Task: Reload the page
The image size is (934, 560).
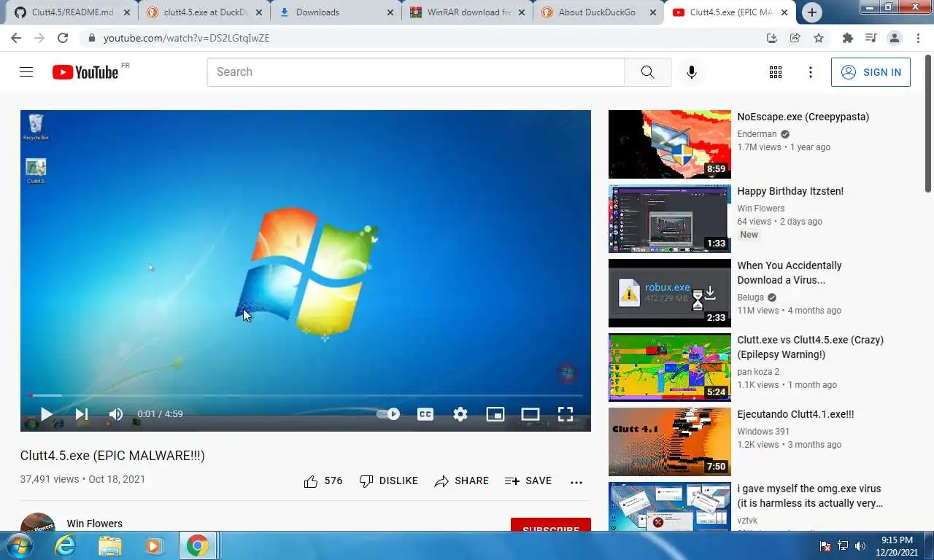Action: pyautogui.click(x=63, y=38)
